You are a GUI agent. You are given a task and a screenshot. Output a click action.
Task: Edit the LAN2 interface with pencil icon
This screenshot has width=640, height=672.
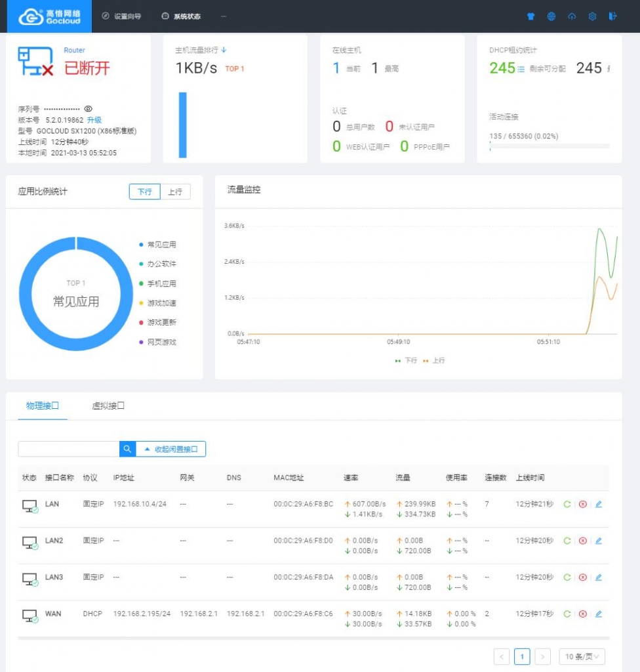(598, 541)
